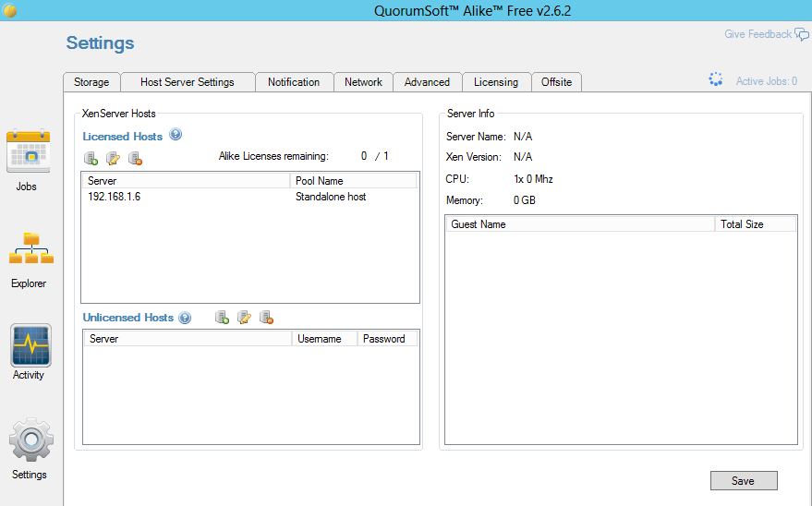Select the Host Server Settings tab

[188, 82]
